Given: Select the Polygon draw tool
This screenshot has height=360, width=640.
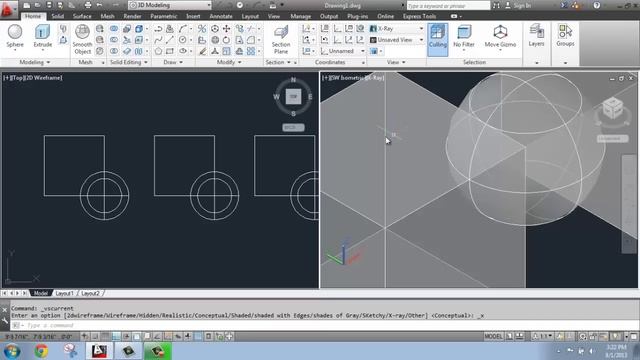Looking at the screenshot, I should pos(158,51).
